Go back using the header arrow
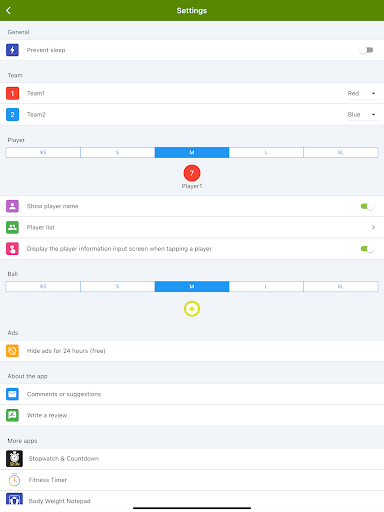This screenshot has width=384, height=512. pos(9,10)
